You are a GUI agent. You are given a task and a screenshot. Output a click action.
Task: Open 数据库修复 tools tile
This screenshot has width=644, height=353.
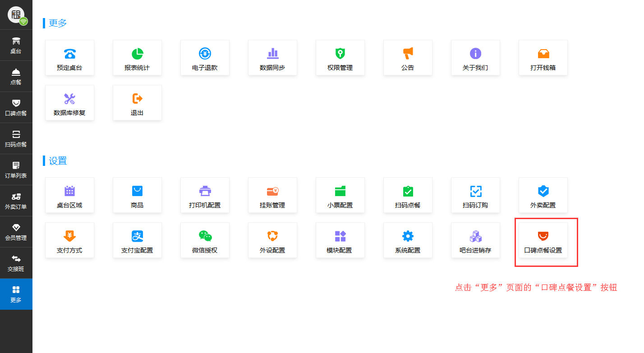69,103
